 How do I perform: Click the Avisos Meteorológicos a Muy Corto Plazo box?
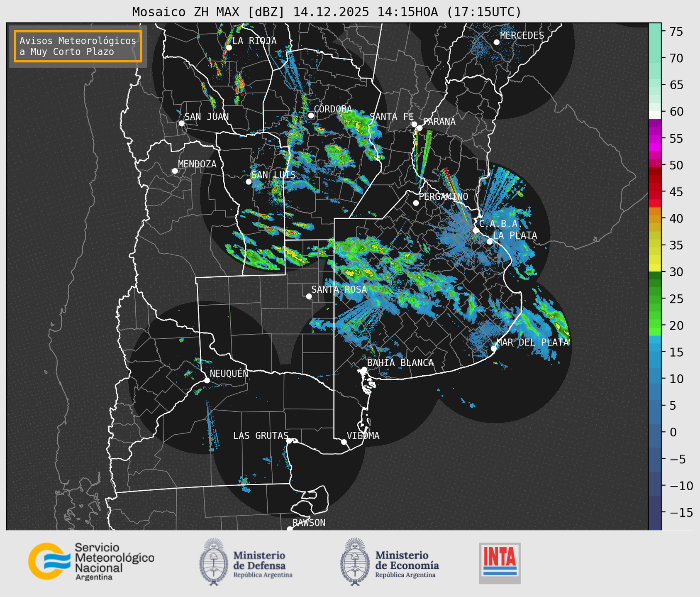[x=78, y=46]
